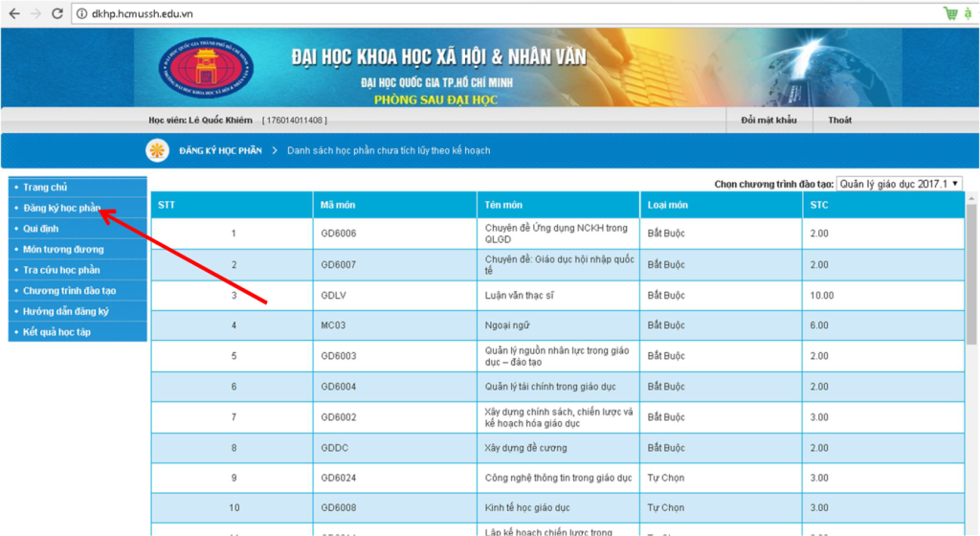980x536 pixels.
Task: Click course name Chuyên đề Ứng dụng NCKH trong QLGD
Action: tap(556, 233)
